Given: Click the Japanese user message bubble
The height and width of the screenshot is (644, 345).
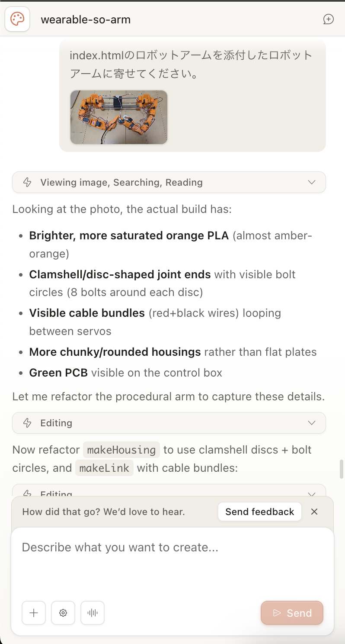Looking at the screenshot, I should click(x=192, y=95).
